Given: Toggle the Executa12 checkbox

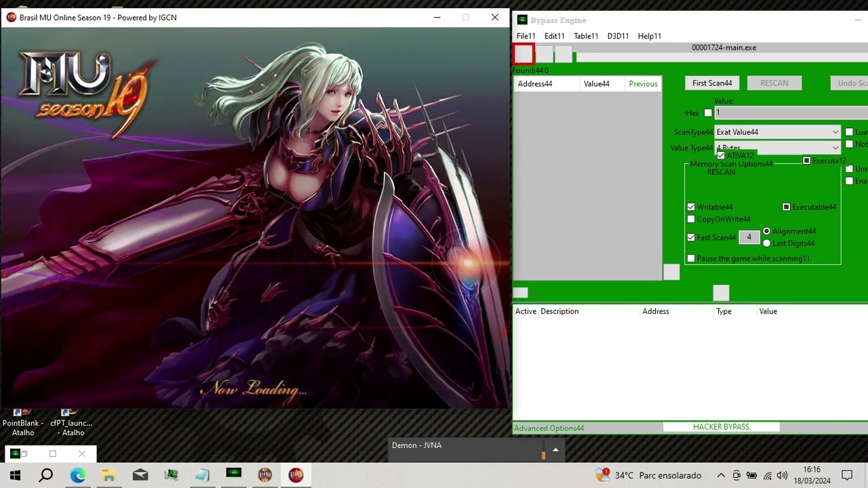Looking at the screenshot, I should (x=806, y=161).
